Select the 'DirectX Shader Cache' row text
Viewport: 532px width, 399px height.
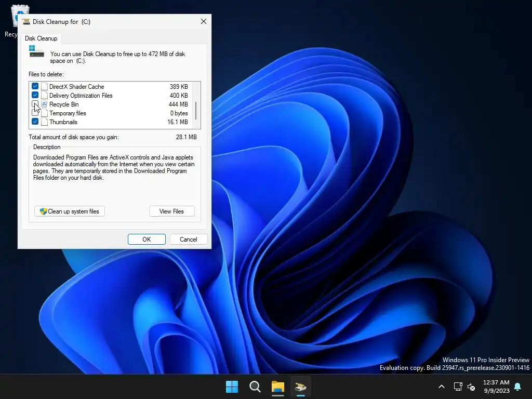77,87
